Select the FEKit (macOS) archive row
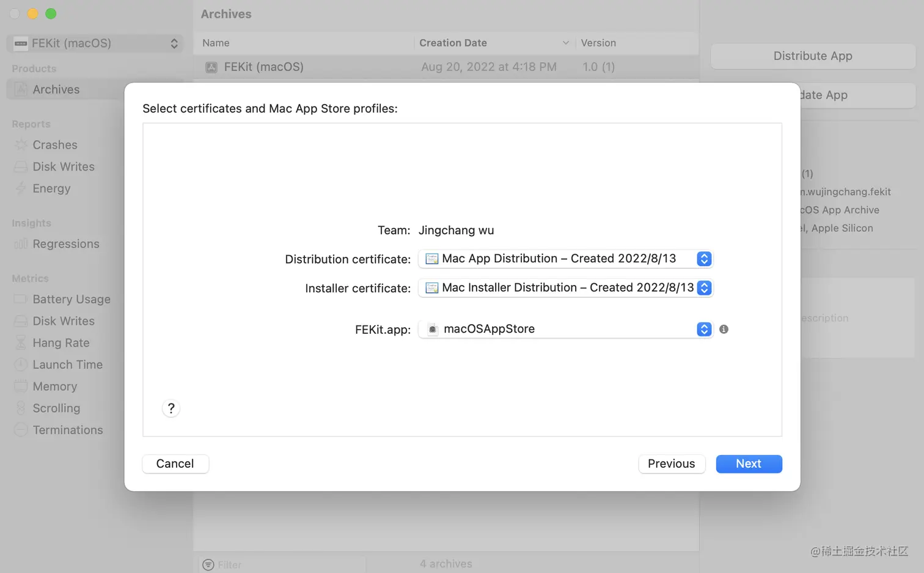The image size is (924, 573). tap(446, 67)
